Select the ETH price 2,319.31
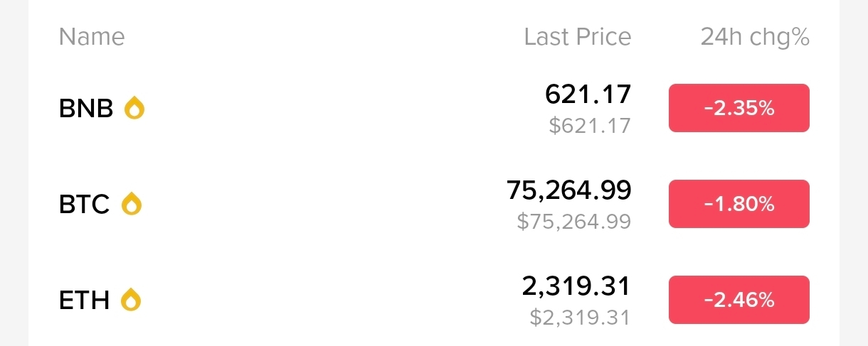Image resolution: width=868 pixels, height=346 pixels. [576, 286]
